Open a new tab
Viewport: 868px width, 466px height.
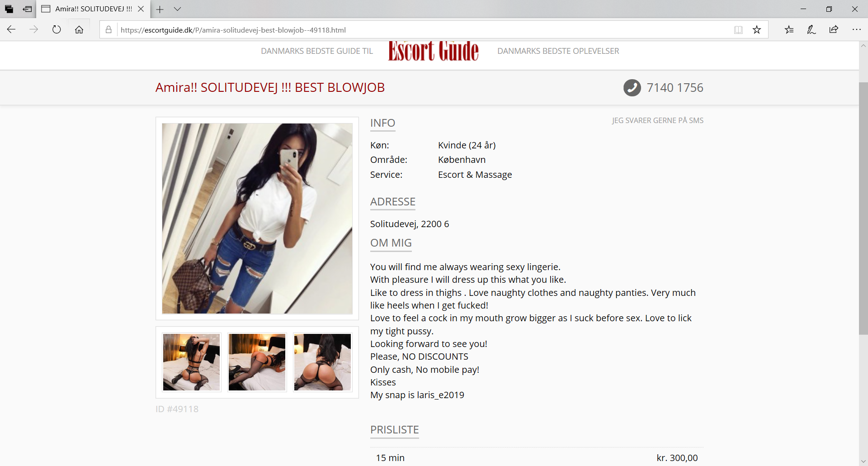pyautogui.click(x=160, y=9)
